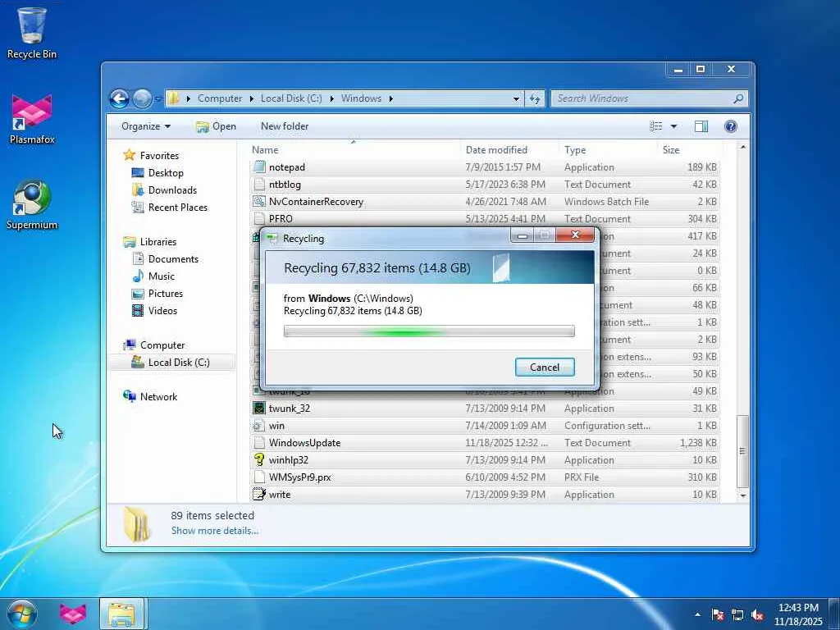Image resolution: width=840 pixels, height=630 pixels.
Task: Open the Organize dropdown menu
Action: tap(146, 126)
